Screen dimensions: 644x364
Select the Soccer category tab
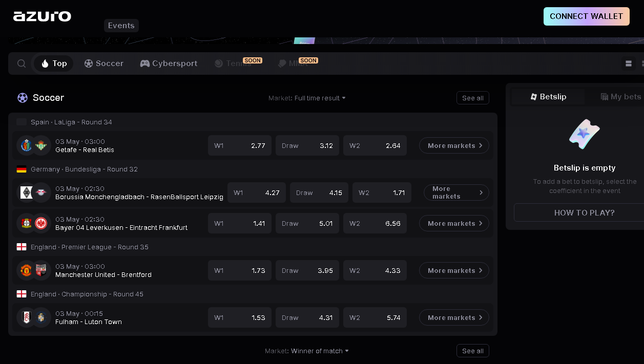point(104,63)
